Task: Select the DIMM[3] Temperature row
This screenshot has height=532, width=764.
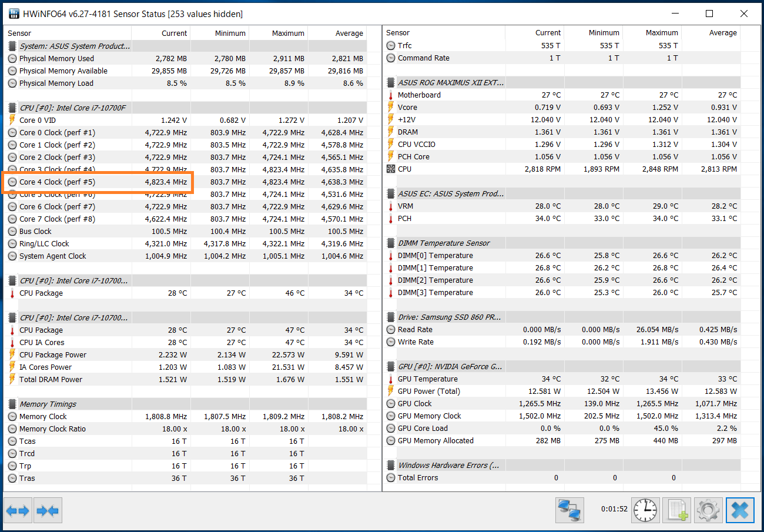Action: tap(562, 292)
